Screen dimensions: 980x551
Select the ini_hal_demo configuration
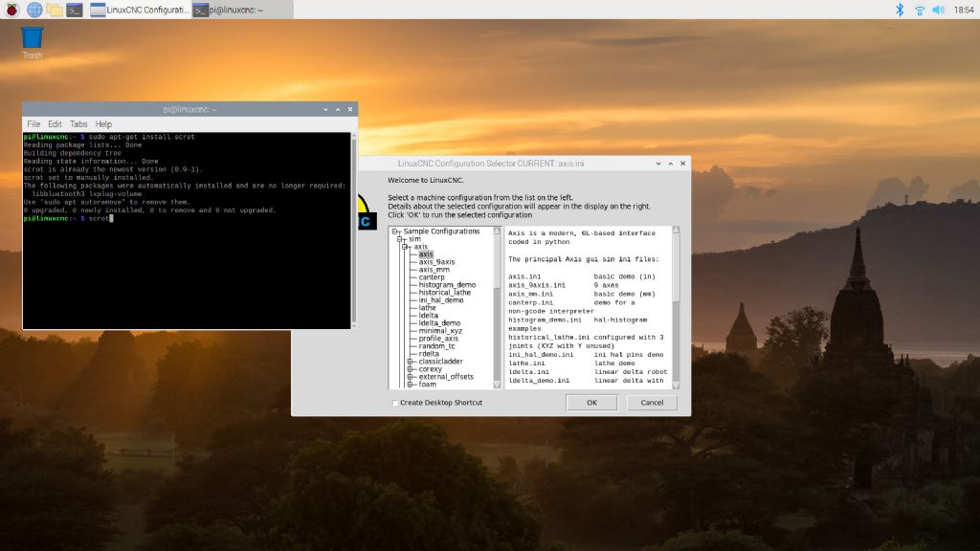tap(441, 299)
